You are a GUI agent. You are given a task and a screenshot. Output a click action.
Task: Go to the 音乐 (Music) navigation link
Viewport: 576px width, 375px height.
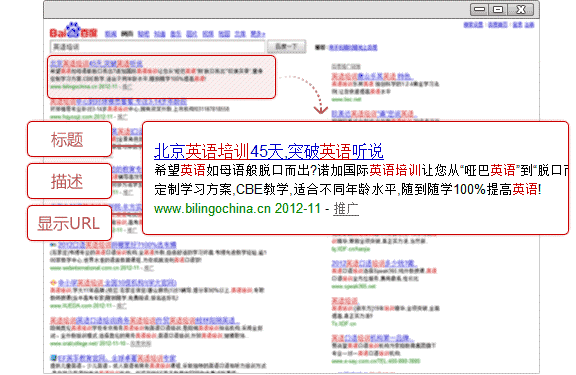[176, 34]
